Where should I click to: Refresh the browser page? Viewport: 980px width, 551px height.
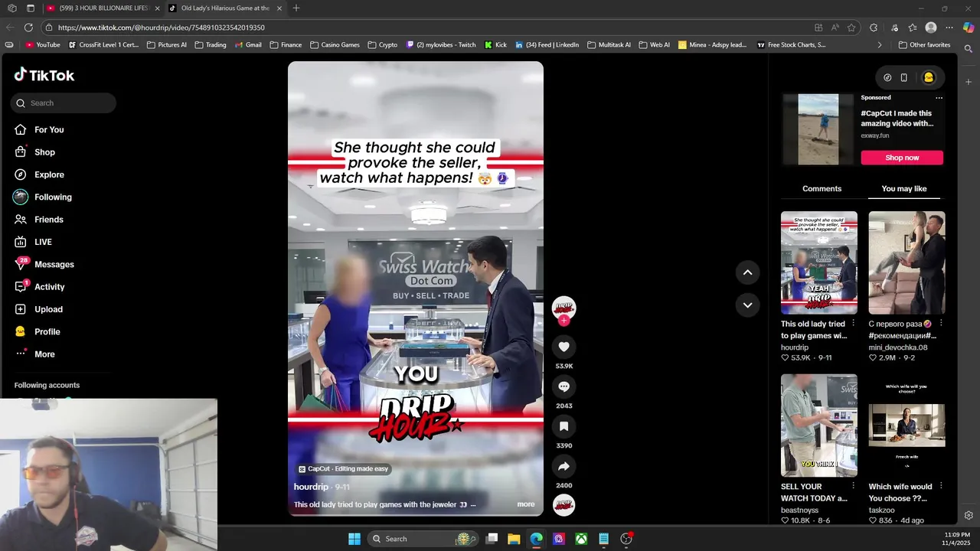pyautogui.click(x=28, y=28)
